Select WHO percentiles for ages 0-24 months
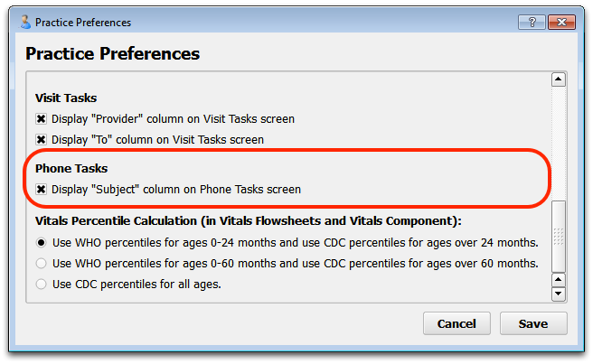Screen dimensions: 593x364 42,242
